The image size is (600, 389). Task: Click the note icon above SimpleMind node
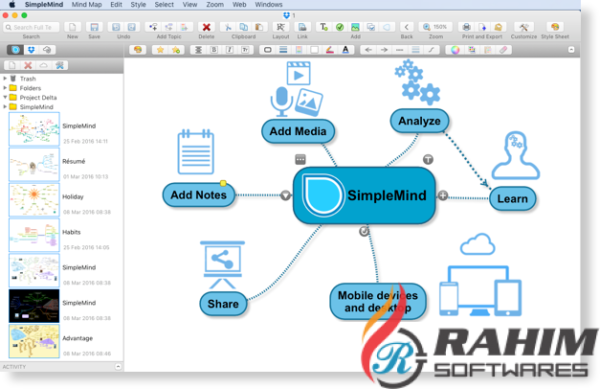[300, 159]
